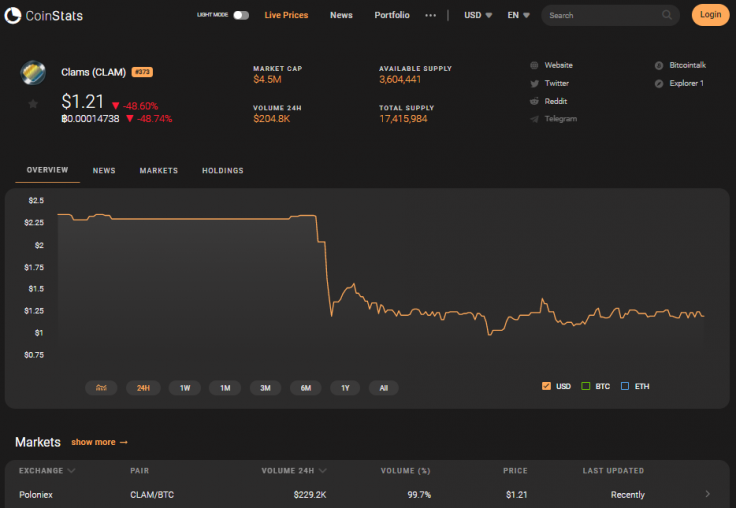Select the 1W chart range
Viewport: 736px width, 508px height.
(x=185, y=388)
